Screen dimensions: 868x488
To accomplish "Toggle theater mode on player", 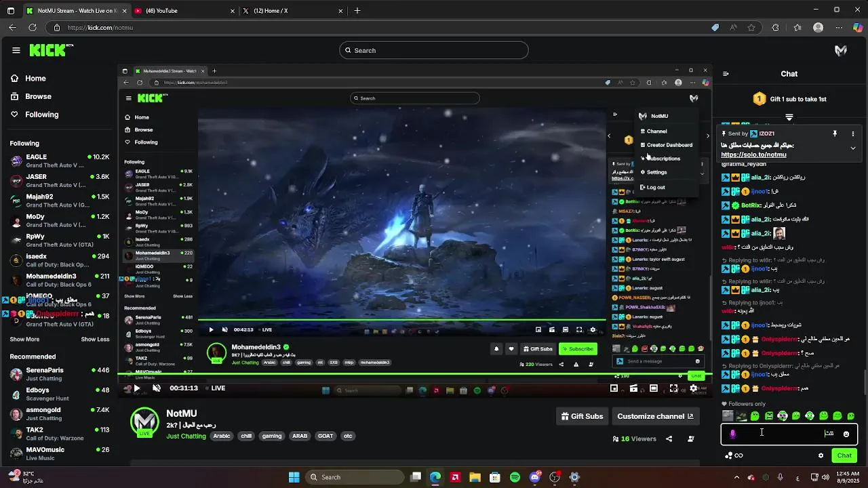I will click(x=653, y=388).
